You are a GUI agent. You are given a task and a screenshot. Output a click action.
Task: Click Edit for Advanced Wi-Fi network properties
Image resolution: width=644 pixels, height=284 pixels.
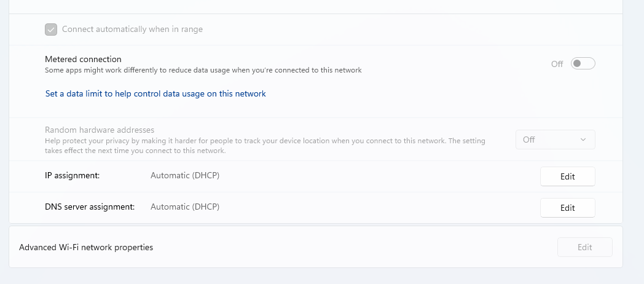585,247
